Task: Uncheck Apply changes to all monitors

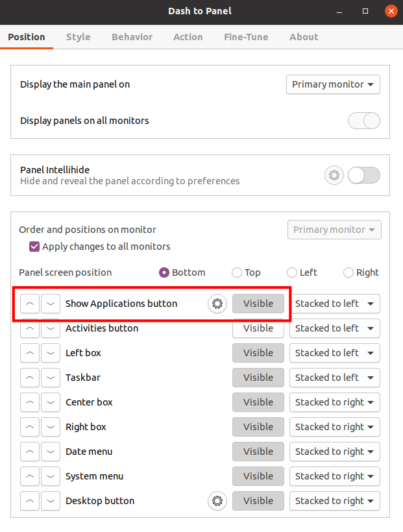Action: (x=34, y=247)
